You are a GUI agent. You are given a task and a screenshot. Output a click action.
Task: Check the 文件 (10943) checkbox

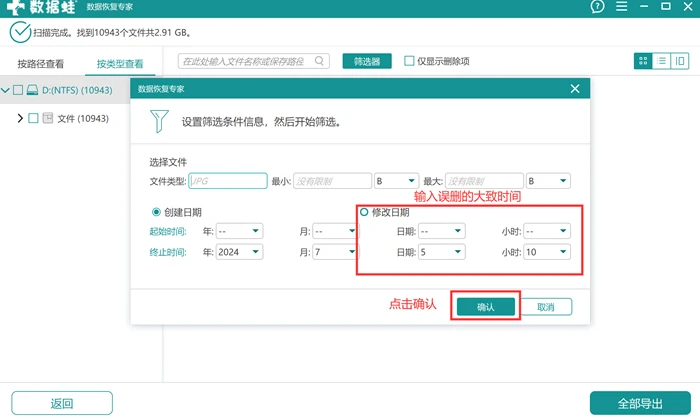tap(33, 118)
